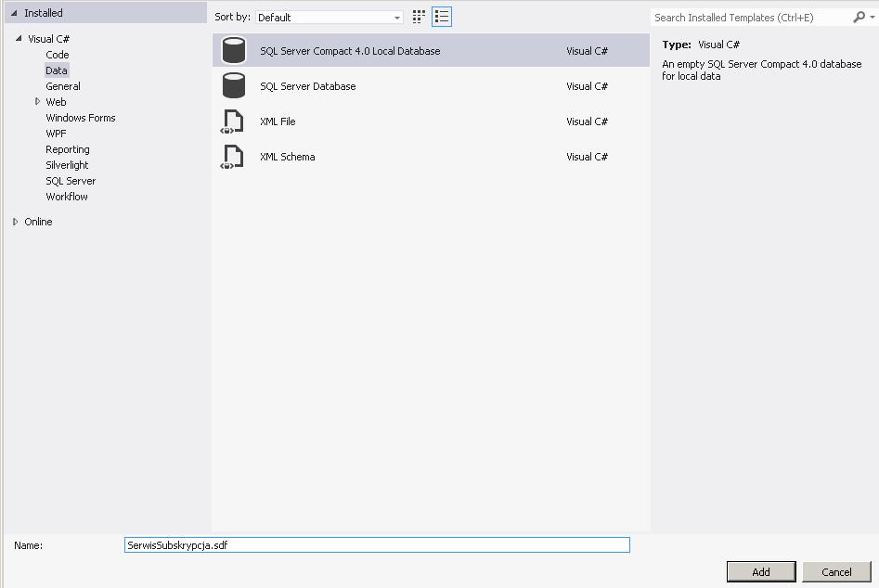
Task: Click Visual C# label in XML File row
Action: 587,121
